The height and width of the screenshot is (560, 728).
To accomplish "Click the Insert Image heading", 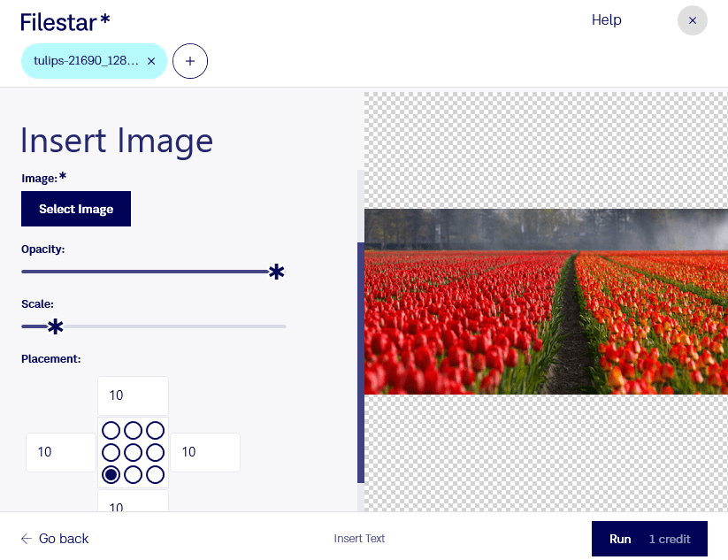I will (x=117, y=142).
